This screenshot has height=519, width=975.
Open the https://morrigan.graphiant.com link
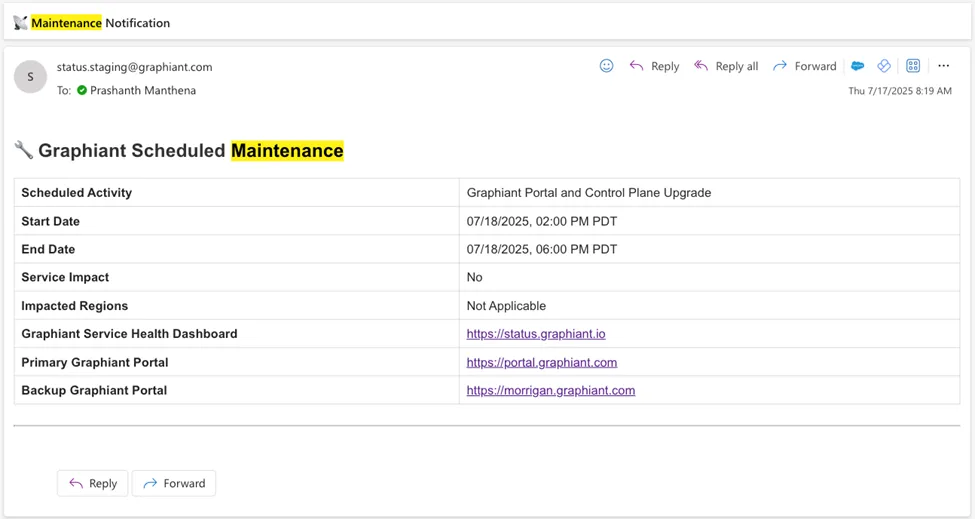pos(551,390)
